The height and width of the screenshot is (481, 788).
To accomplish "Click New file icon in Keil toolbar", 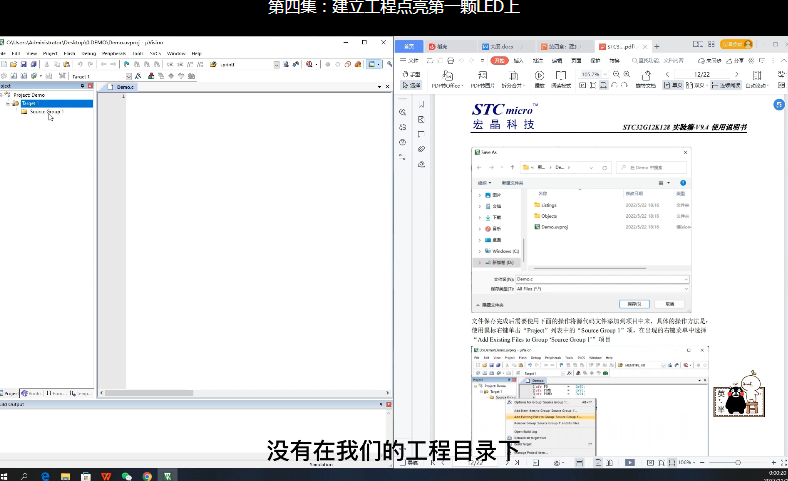I will [x=4, y=64].
